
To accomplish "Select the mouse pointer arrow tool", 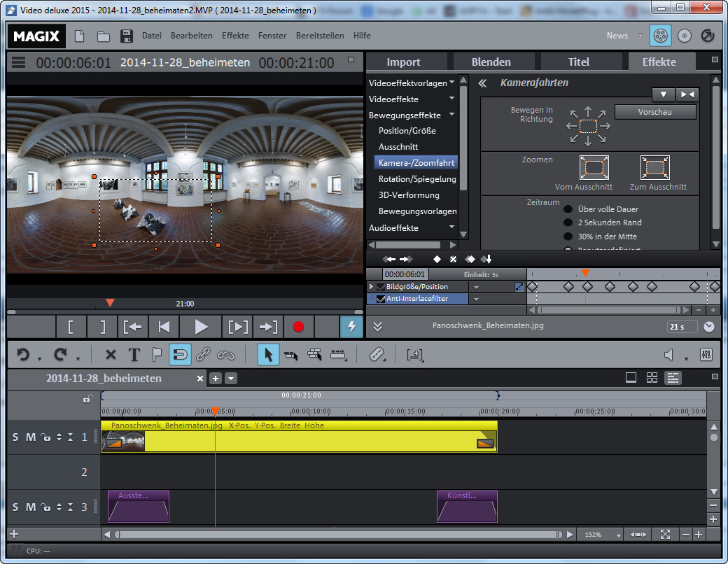I will [267, 355].
